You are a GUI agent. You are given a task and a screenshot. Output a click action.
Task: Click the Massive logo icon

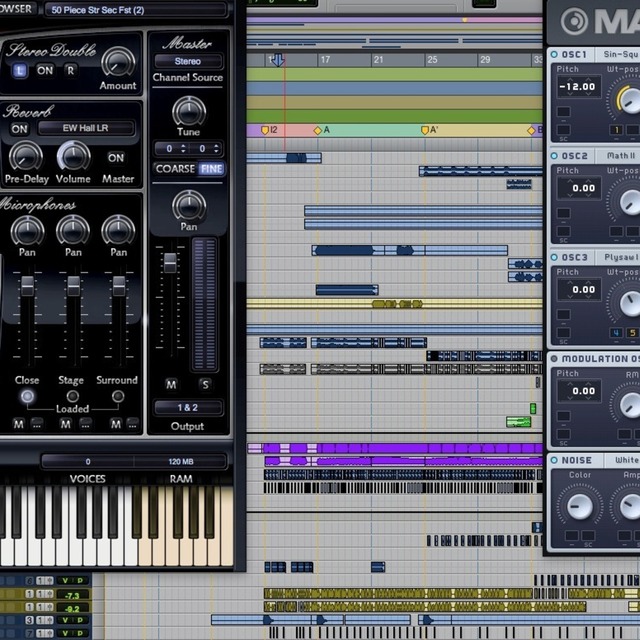point(574,21)
